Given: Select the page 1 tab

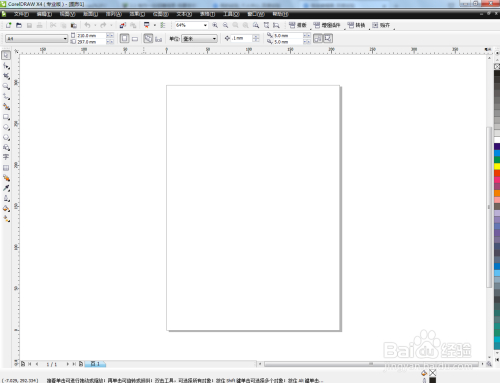Looking at the screenshot, I should click(x=95, y=364).
